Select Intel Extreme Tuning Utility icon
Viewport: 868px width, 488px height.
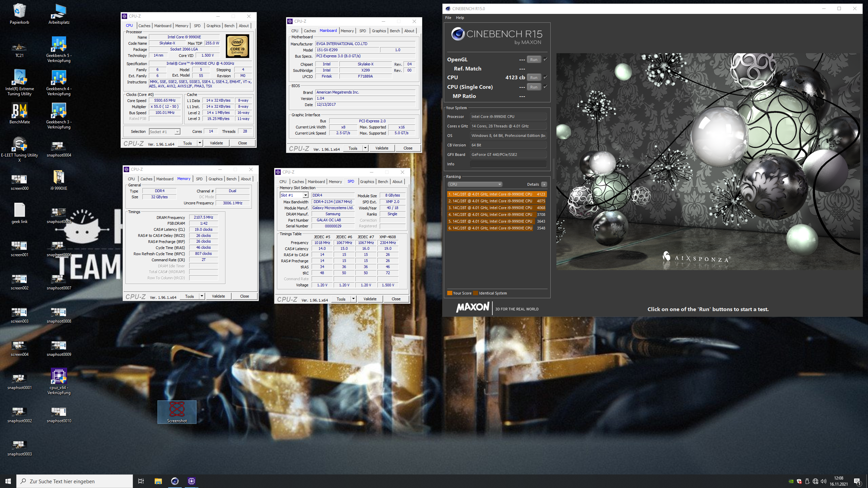(19, 83)
